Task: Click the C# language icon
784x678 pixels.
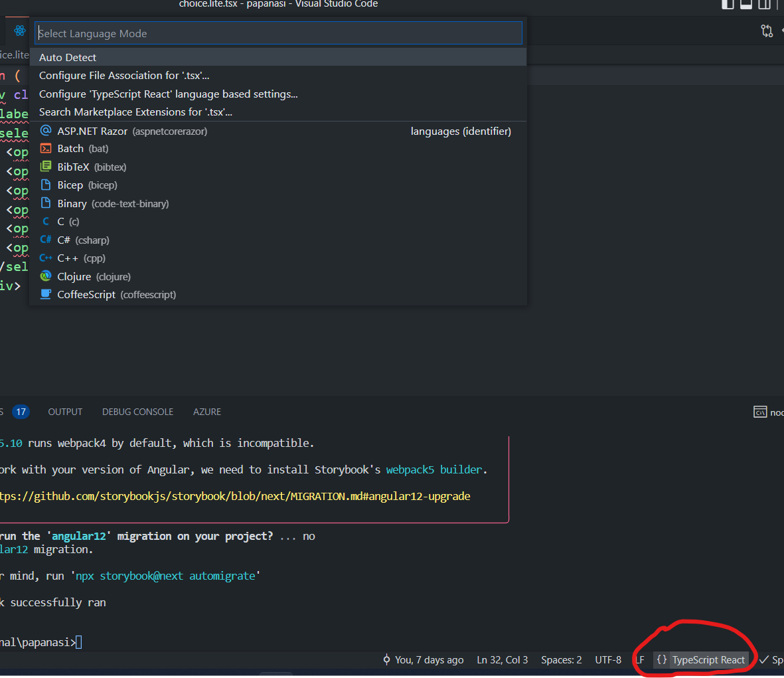Action: (x=46, y=240)
